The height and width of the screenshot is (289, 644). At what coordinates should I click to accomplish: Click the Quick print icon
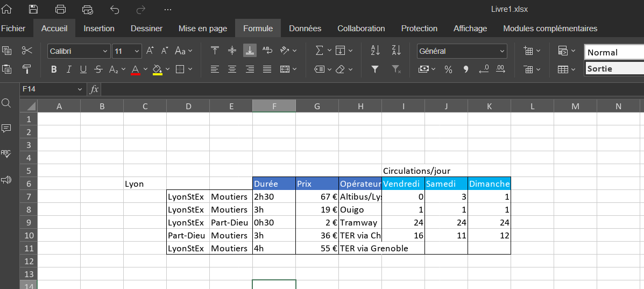point(88,9)
